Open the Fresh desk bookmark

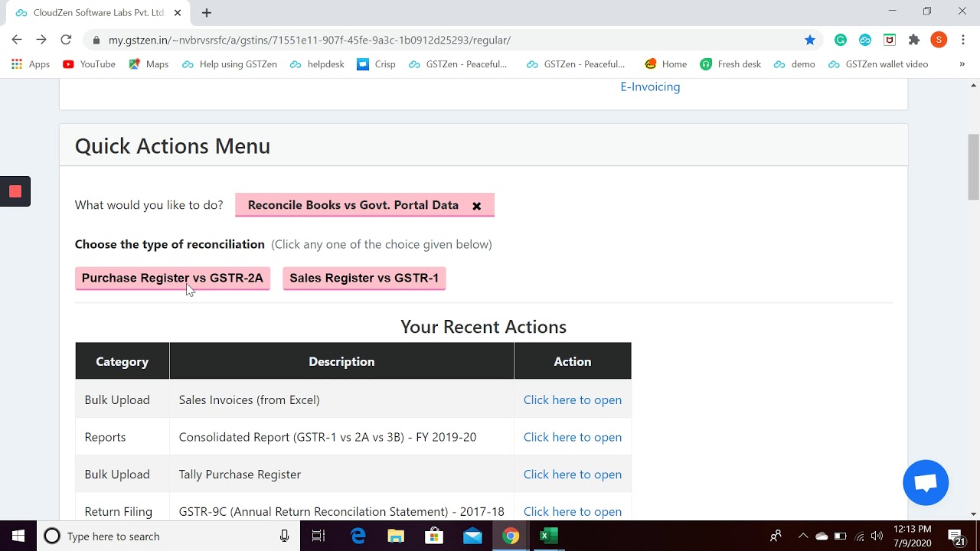730,64
